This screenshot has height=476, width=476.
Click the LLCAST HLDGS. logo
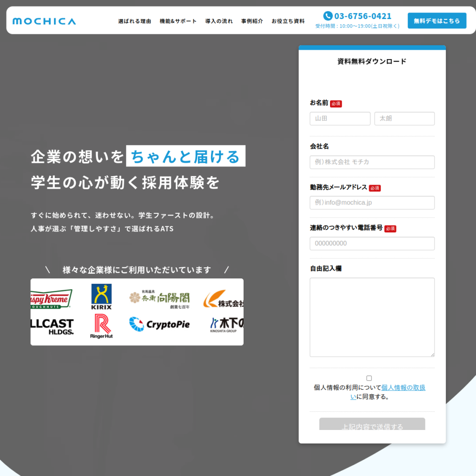tap(52, 327)
